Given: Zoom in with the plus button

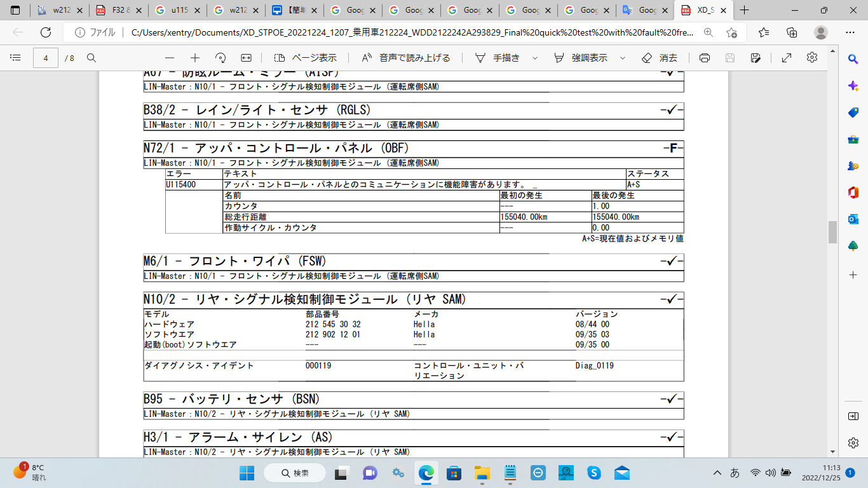Looking at the screenshot, I should click(195, 58).
